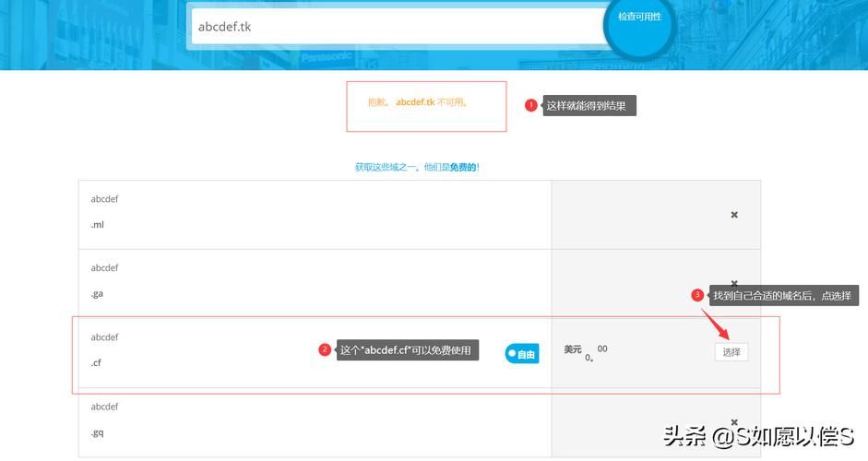Click the blue 获取这些域之一 heading text
The width and height of the screenshot is (868, 461).
click(417, 167)
